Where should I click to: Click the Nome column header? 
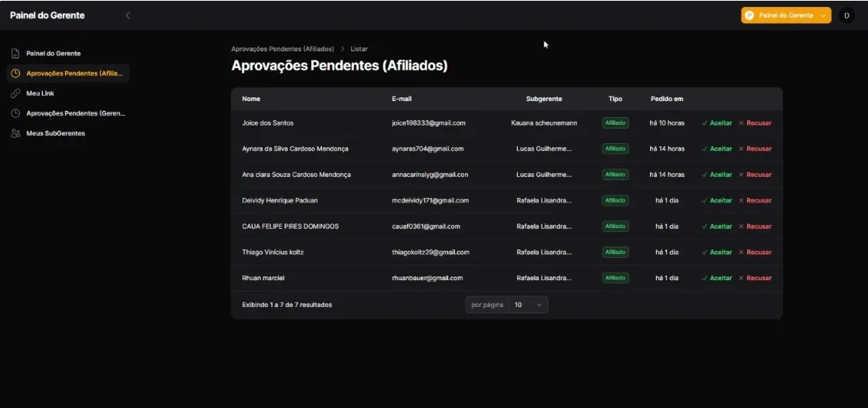click(252, 99)
